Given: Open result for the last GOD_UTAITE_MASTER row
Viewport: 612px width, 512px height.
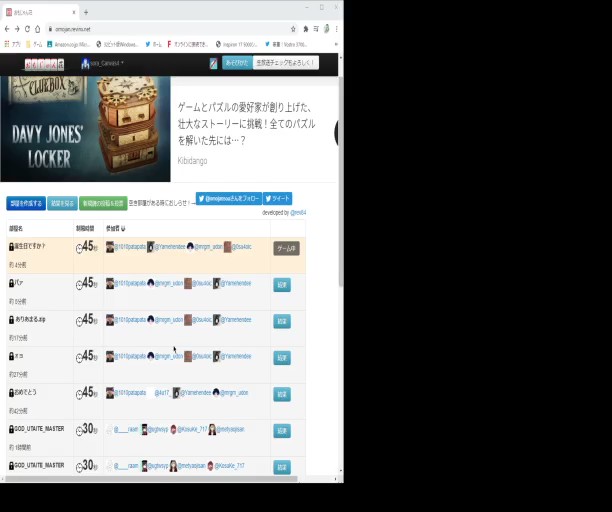Looking at the screenshot, I should click(x=282, y=467).
